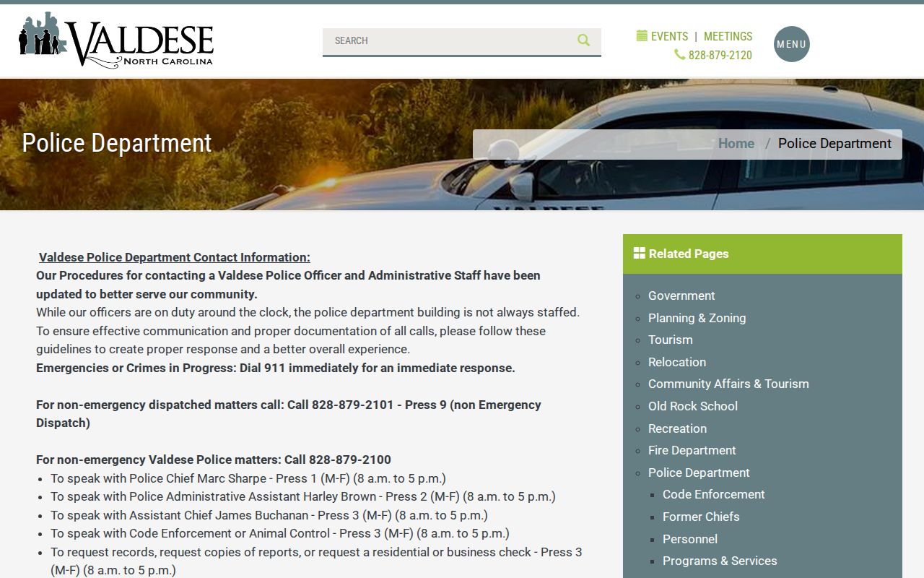Image resolution: width=924 pixels, height=578 pixels.
Task: Click the 'Call 828-879-2101 - Press 9' line
Action: [289, 414]
